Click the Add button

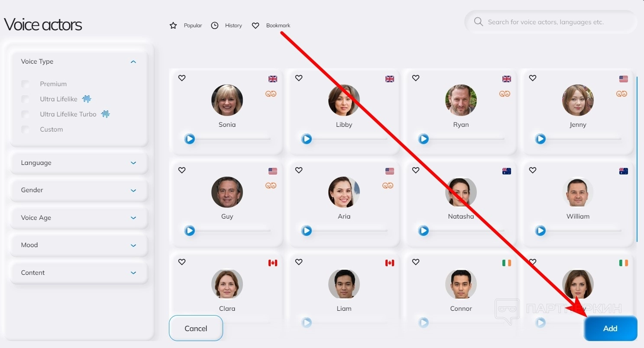point(610,329)
